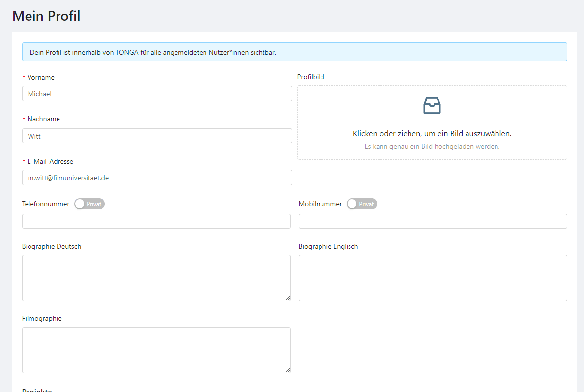Focus the Mobilnummer input box
The height and width of the screenshot is (392, 584).
click(x=433, y=221)
